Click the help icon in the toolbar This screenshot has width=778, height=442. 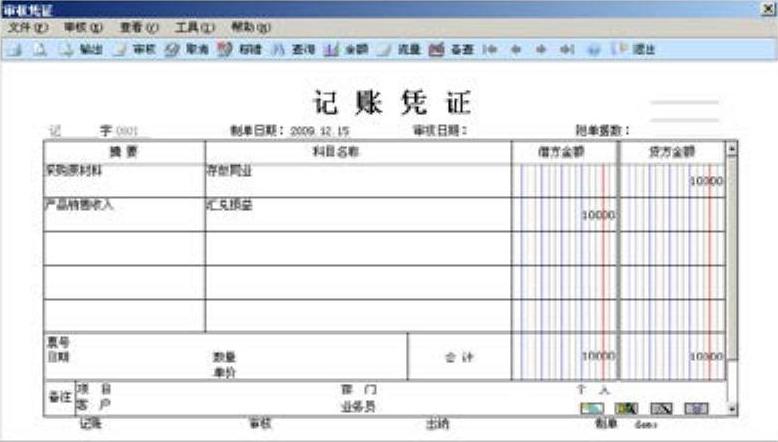tap(593, 49)
